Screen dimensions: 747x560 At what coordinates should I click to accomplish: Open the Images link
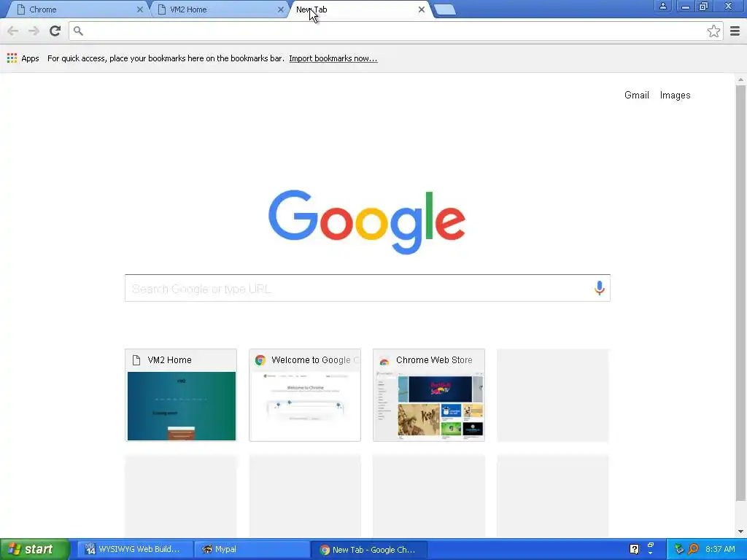point(675,96)
